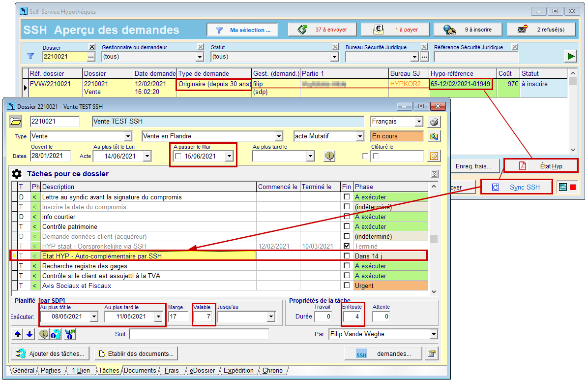Click the info icon next to Au plus tard le
Image resolution: width=588 pixels, height=382 pixels.
(329, 156)
